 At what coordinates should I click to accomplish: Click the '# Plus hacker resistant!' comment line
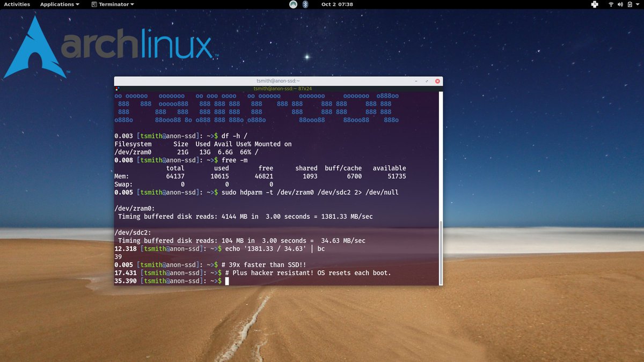click(x=308, y=273)
